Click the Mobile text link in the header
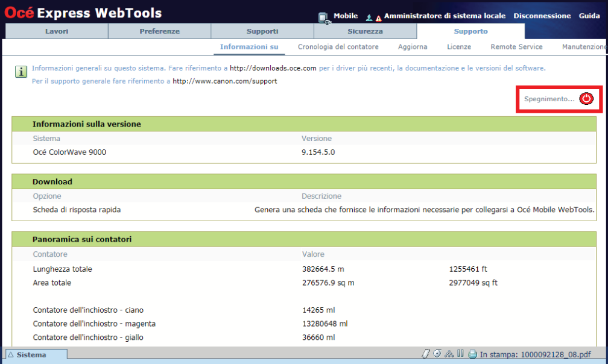Screen dimensions: 608x364 [x=346, y=16]
